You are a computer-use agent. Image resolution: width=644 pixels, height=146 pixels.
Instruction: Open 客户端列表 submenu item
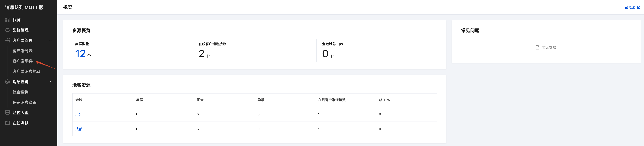tap(23, 51)
